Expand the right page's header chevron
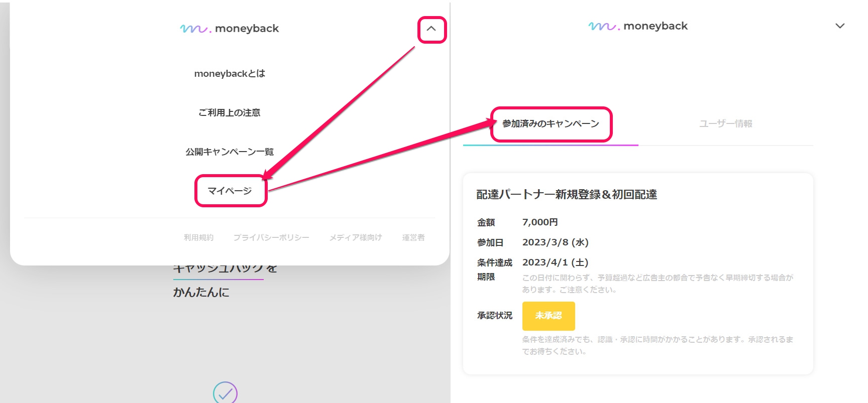Viewport: 868px width, 403px height. [840, 26]
